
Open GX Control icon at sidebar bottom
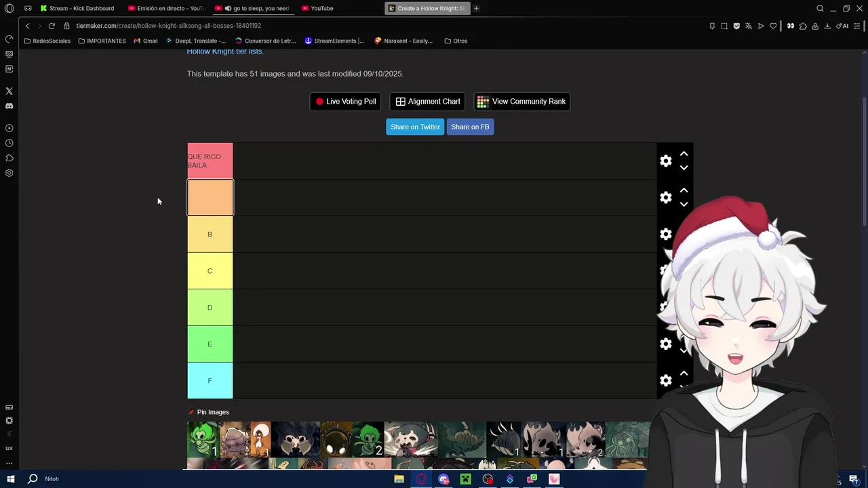[x=9, y=448]
